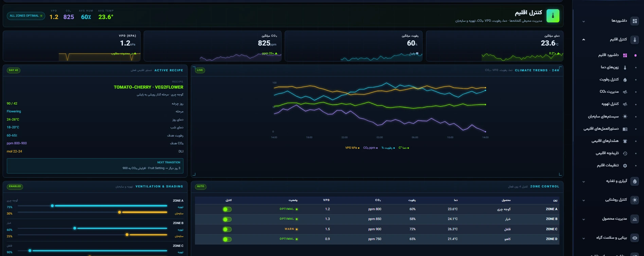Expand the آبیاری و تغذیه group chevron
Screen dimensions: 644x256
coord(584,182)
